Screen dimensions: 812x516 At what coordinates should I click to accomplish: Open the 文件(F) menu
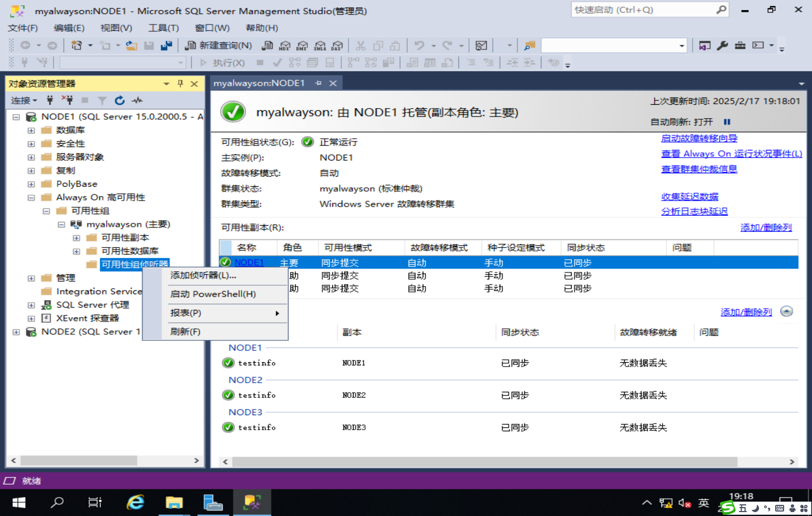pos(23,28)
